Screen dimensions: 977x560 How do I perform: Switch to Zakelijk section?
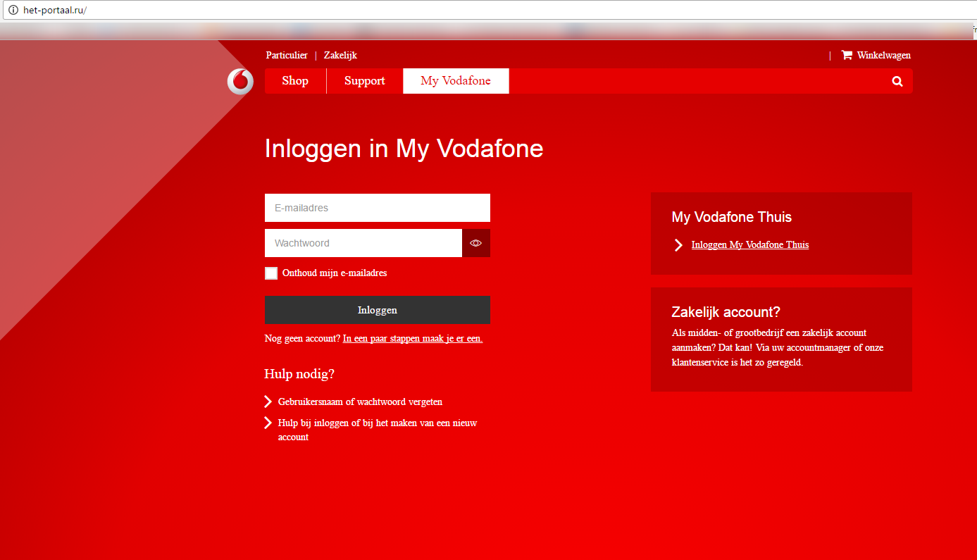pyautogui.click(x=340, y=56)
